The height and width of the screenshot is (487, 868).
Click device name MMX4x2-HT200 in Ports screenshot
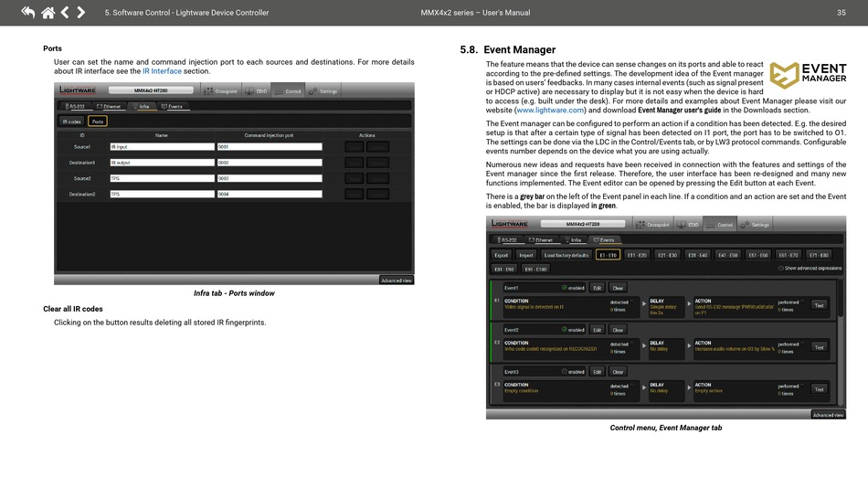[x=151, y=90]
